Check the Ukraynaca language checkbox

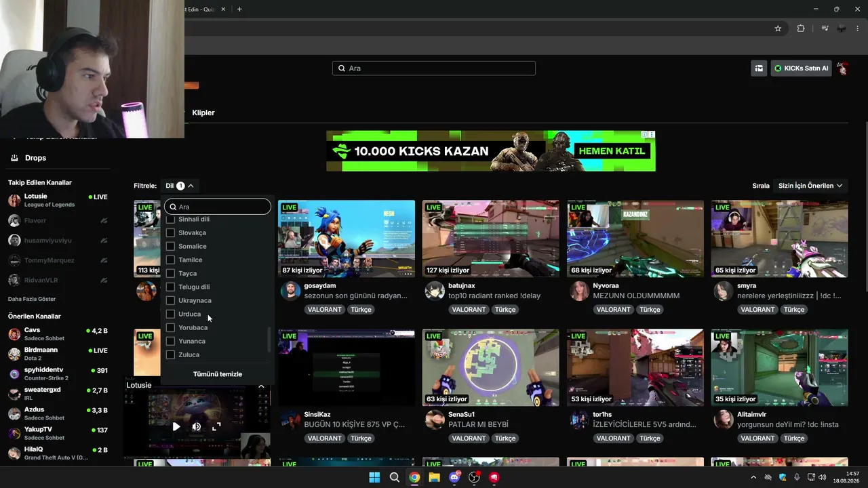click(x=170, y=300)
